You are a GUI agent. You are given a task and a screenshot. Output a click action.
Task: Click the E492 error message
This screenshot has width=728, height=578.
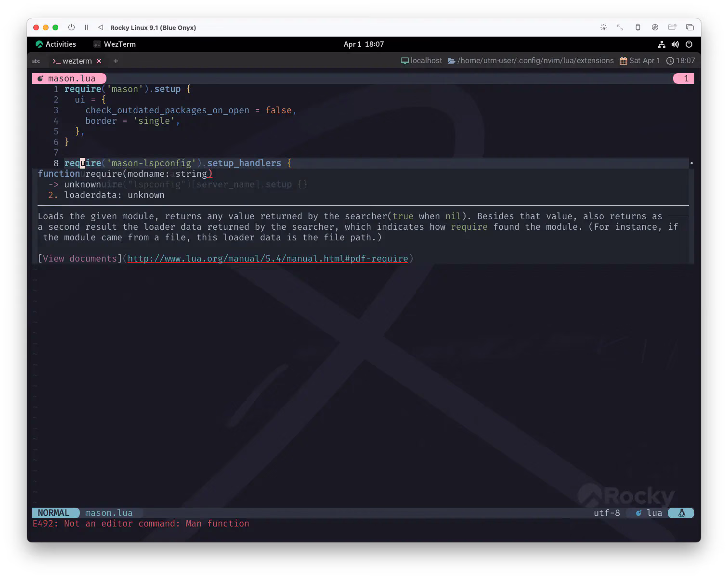[141, 524]
